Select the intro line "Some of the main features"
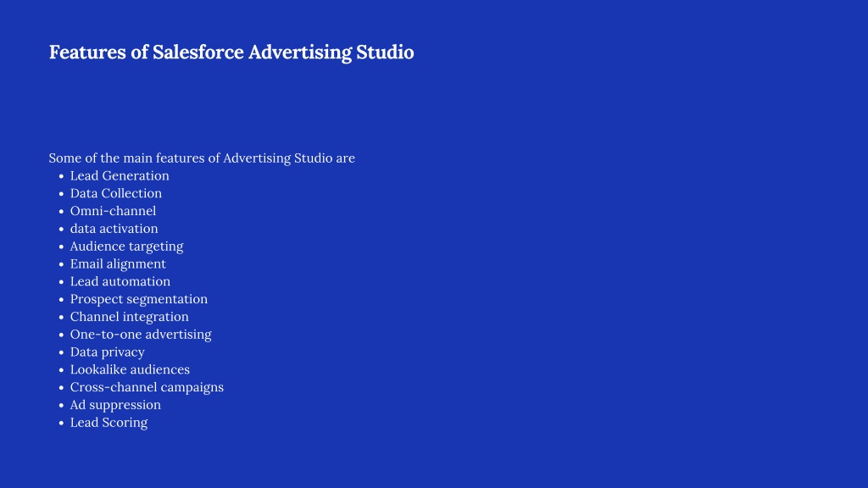Viewport: 868px width, 488px height. point(202,158)
